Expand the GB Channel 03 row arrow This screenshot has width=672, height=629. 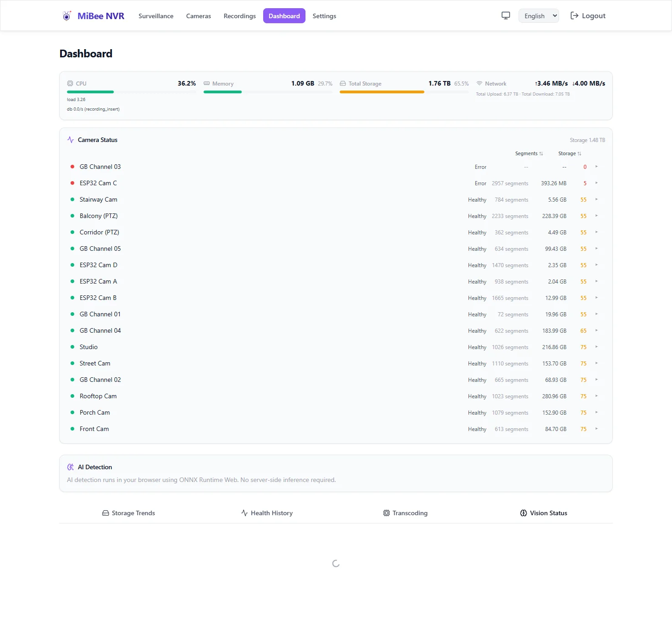pos(596,167)
